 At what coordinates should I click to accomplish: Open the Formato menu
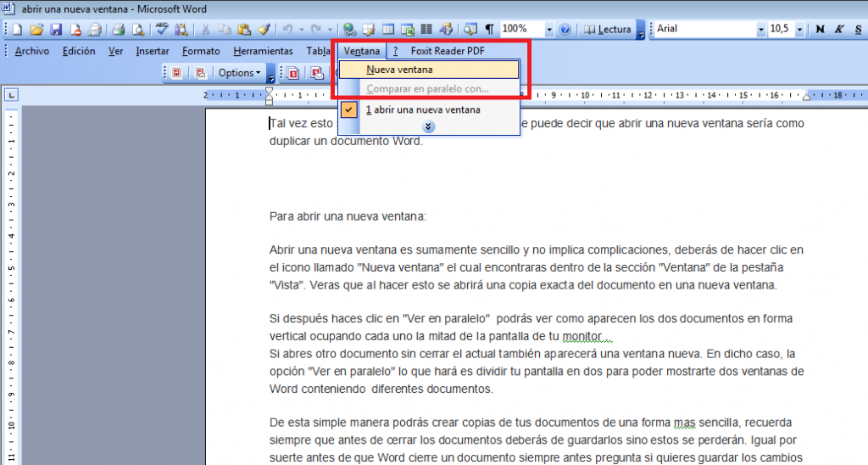click(201, 51)
